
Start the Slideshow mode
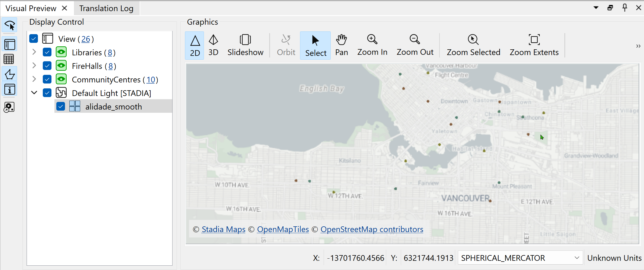coord(245,46)
